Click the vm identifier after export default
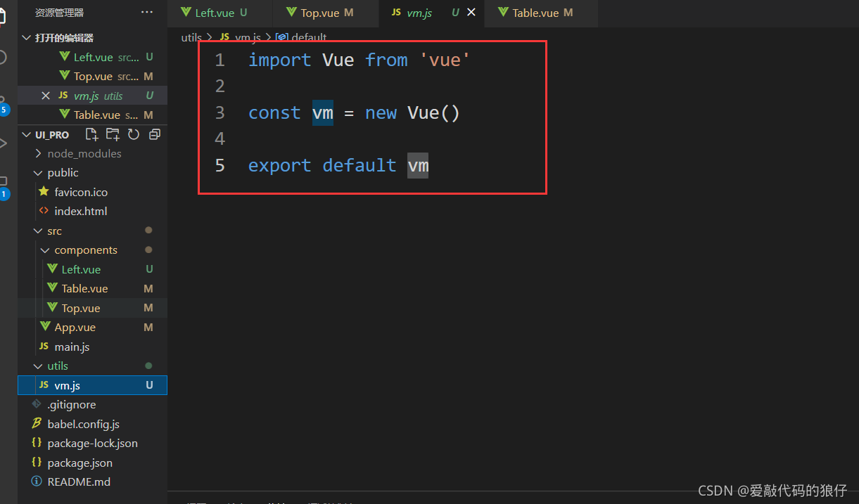859x504 pixels. pos(418,166)
